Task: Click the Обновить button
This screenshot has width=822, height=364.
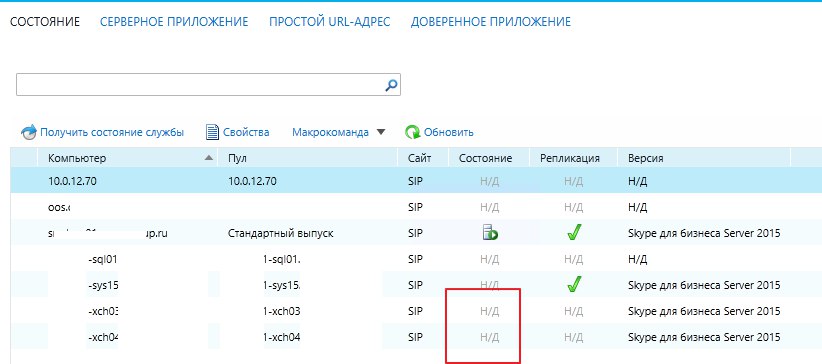Action: [439, 132]
